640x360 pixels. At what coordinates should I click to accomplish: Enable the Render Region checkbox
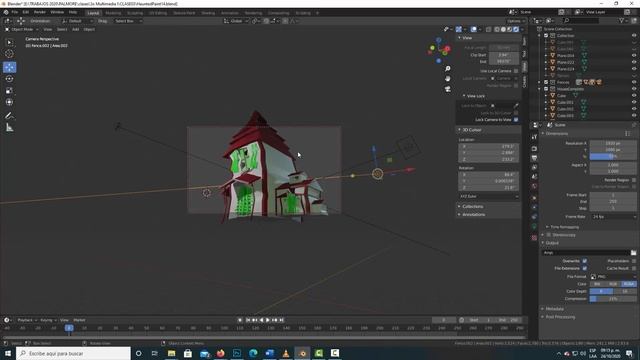pyautogui.click(x=634, y=180)
